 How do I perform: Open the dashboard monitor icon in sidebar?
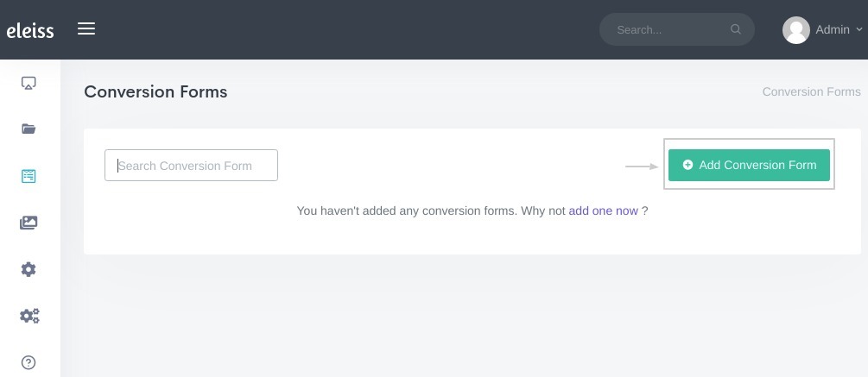point(29,83)
